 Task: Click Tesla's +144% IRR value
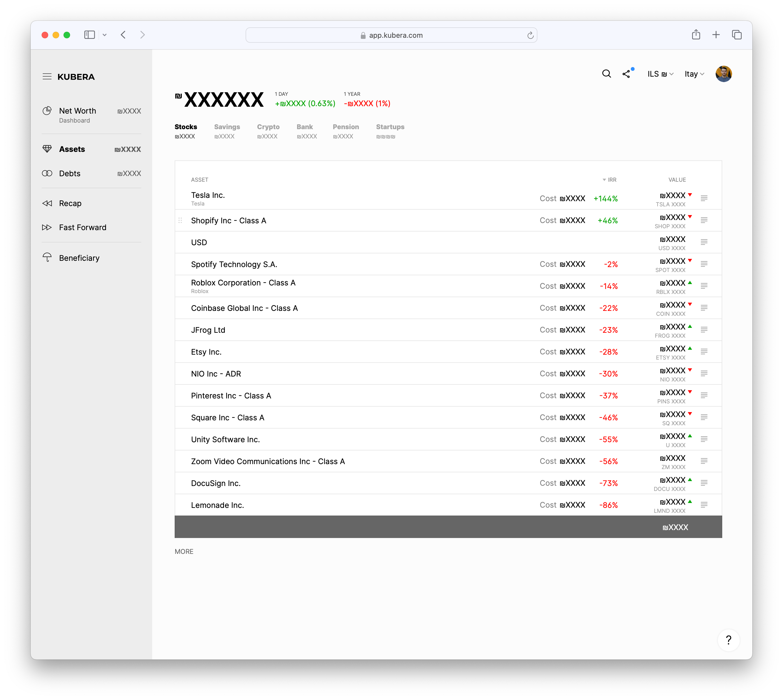[605, 198]
